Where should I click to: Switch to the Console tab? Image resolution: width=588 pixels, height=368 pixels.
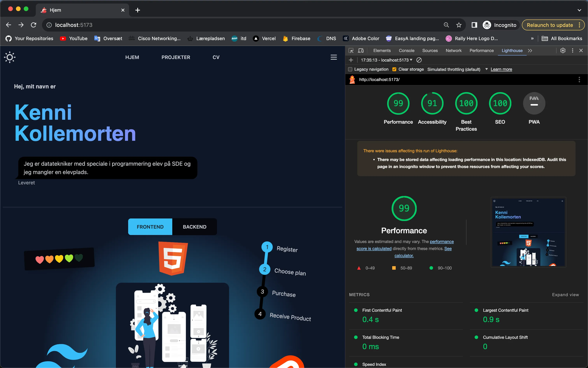(x=406, y=50)
